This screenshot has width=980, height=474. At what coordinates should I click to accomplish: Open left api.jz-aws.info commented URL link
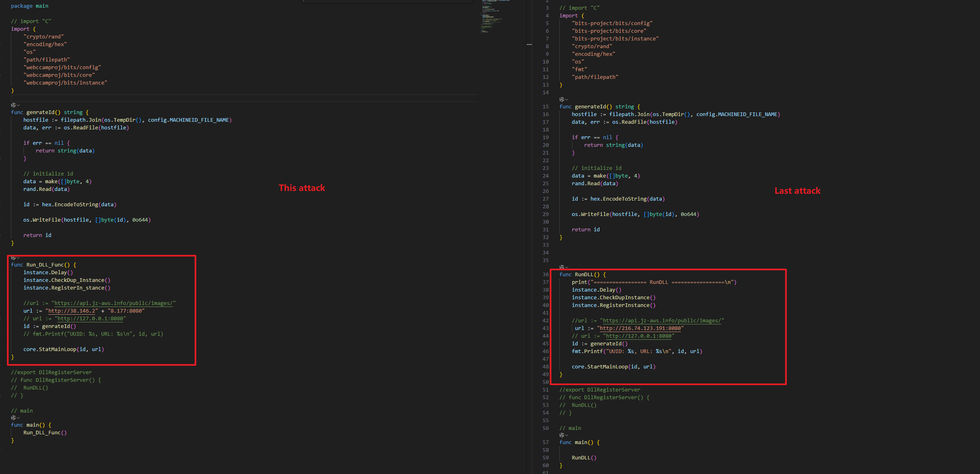113,303
